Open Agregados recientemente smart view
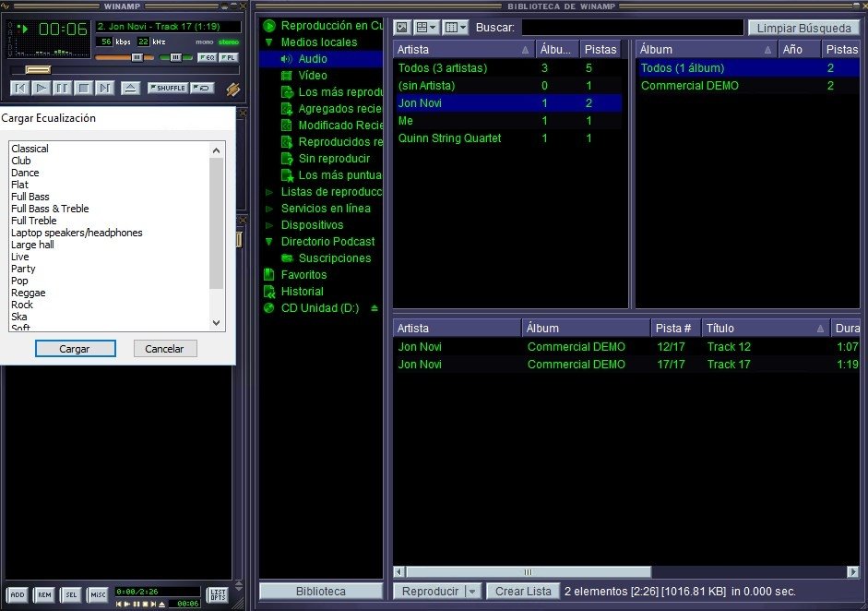The image size is (868, 611). 331,109
